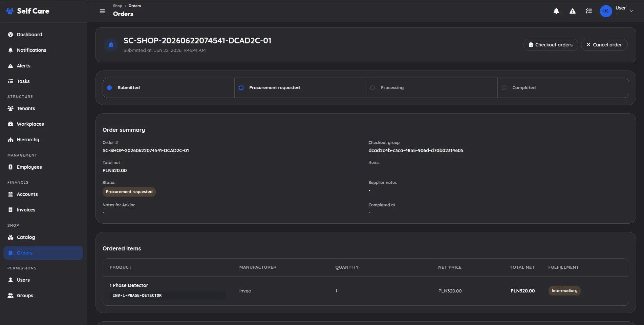
Task: Open alerts triangle icon in header
Action: pyautogui.click(x=573, y=11)
